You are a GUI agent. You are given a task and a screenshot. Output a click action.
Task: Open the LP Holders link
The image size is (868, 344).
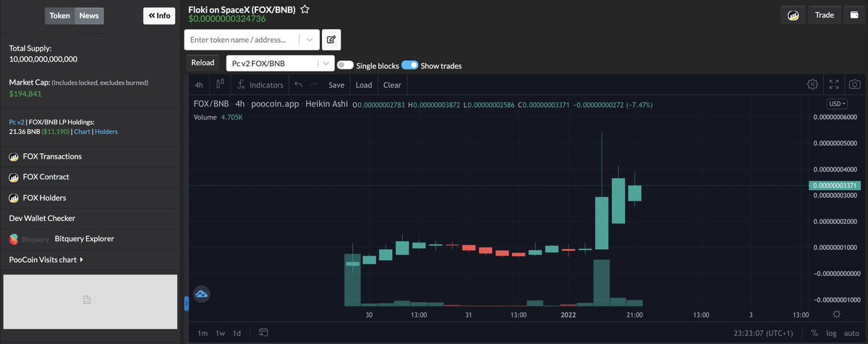(106, 132)
